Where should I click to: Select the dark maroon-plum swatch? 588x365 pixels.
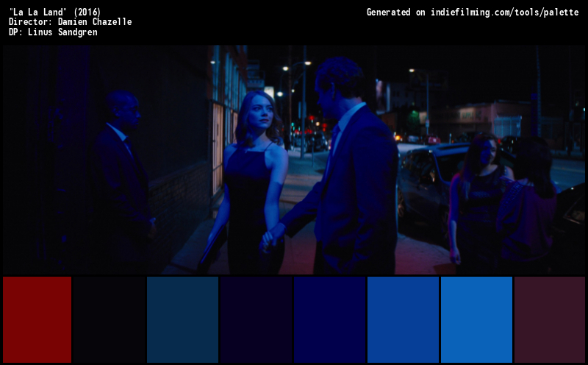[x=550, y=319]
